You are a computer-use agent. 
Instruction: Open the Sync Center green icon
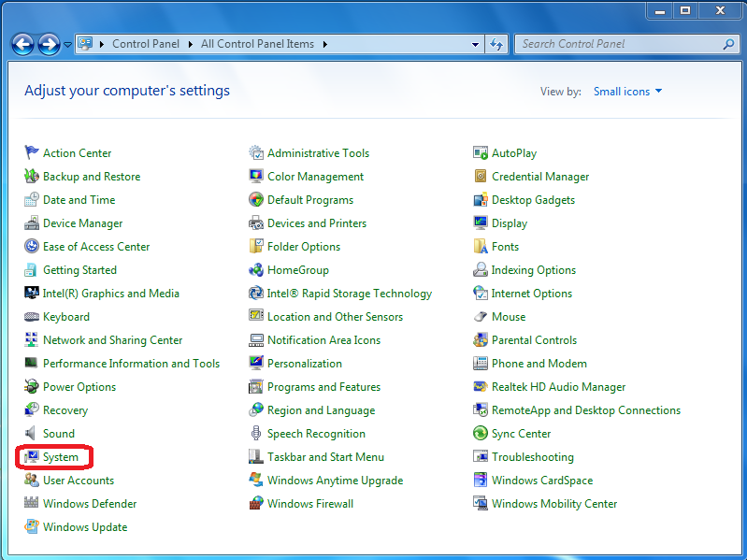pyautogui.click(x=481, y=434)
